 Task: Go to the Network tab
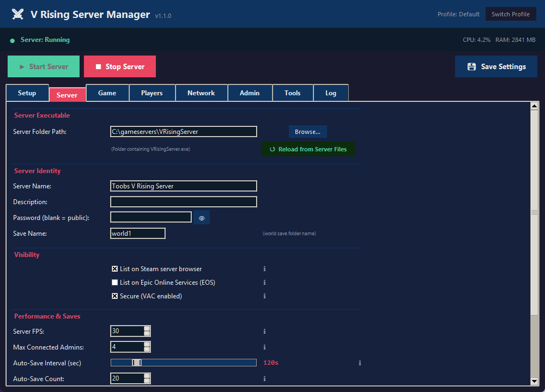tap(201, 93)
